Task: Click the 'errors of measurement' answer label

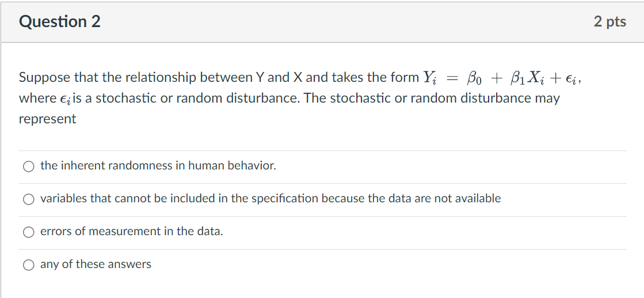Action: coord(132,232)
